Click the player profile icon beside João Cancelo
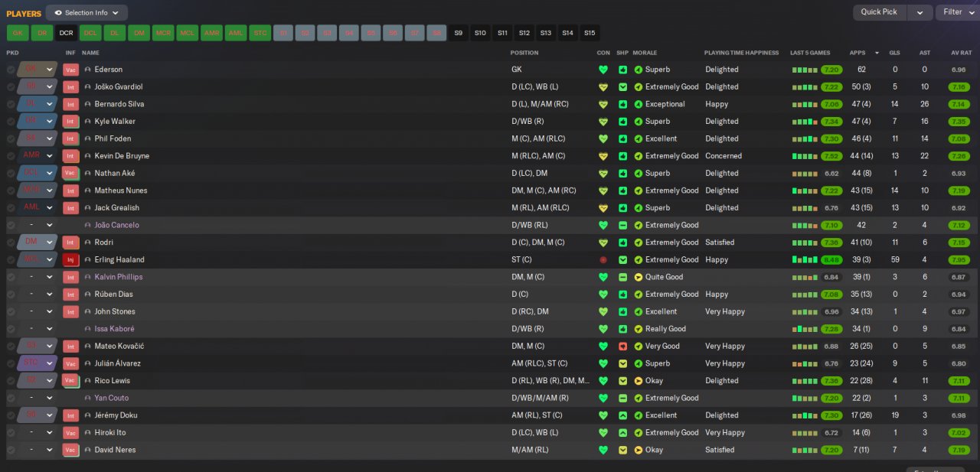The width and height of the screenshot is (980, 472). [87, 226]
